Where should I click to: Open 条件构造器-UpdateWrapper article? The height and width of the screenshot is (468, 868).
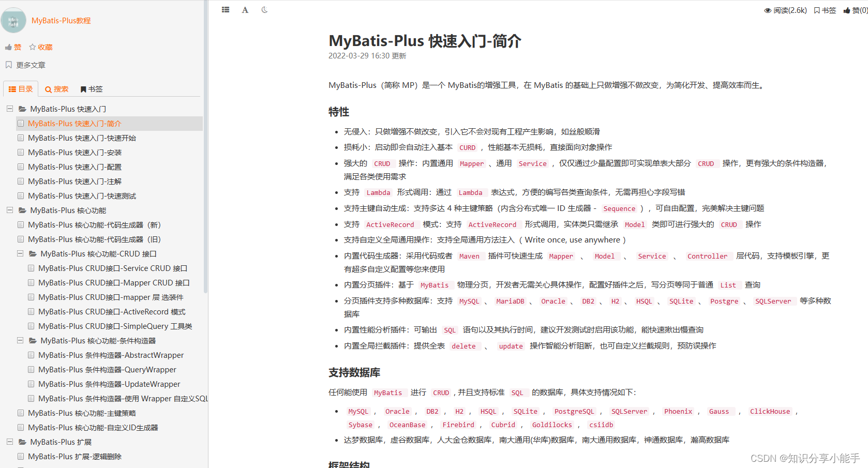coord(109,384)
